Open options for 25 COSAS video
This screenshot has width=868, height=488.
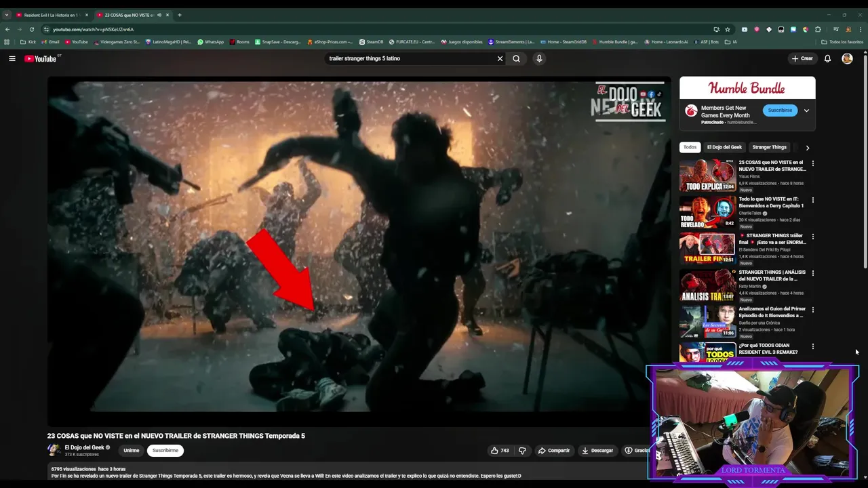pyautogui.click(x=812, y=163)
